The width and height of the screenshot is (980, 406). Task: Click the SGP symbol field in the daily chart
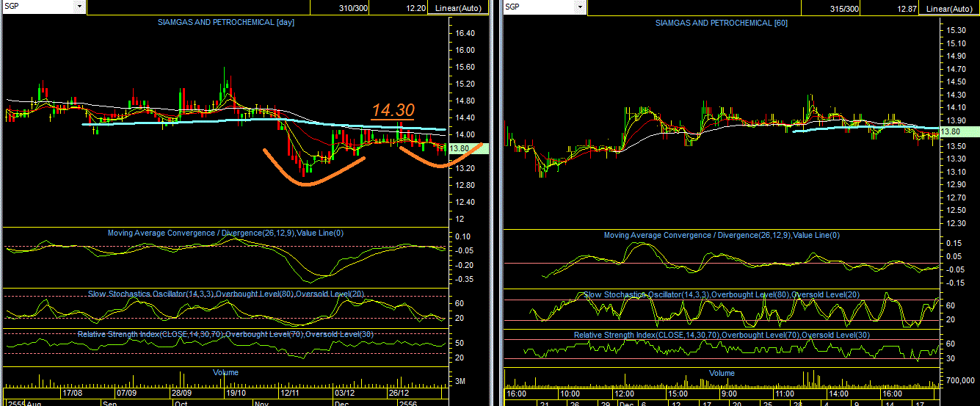click(x=38, y=7)
